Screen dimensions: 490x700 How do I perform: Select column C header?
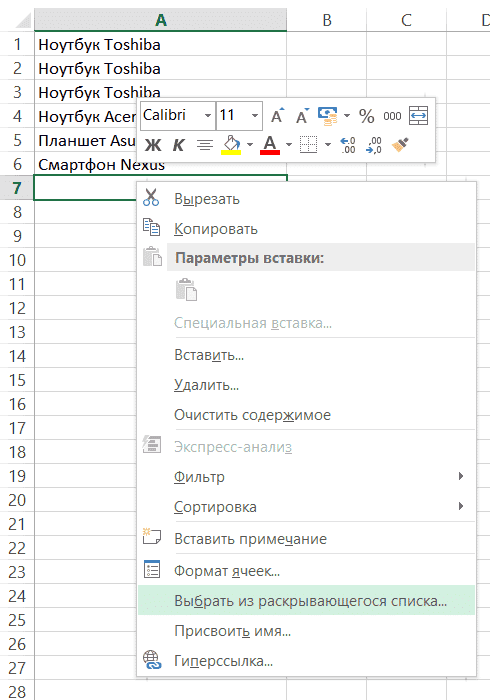point(406,20)
